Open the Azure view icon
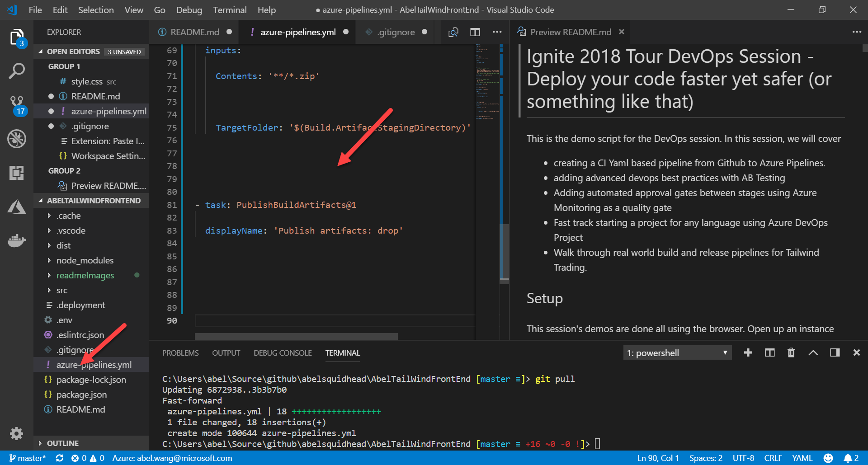Viewport: 868px width, 465px height. point(17,207)
